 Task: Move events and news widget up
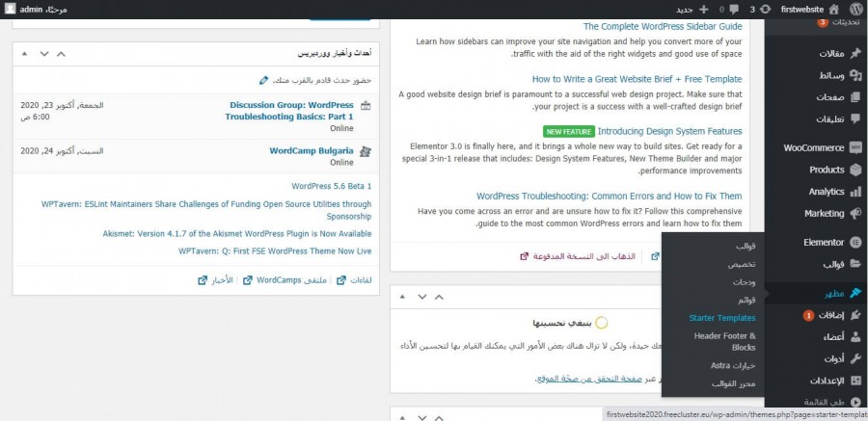(x=61, y=54)
